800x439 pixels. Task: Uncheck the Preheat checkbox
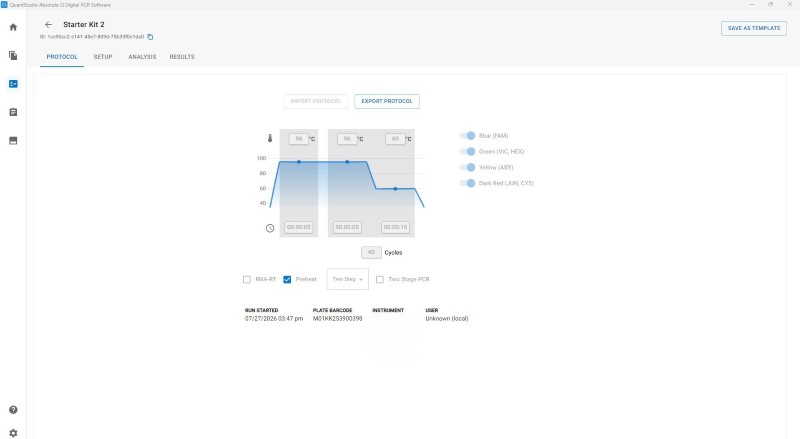pyautogui.click(x=287, y=279)
